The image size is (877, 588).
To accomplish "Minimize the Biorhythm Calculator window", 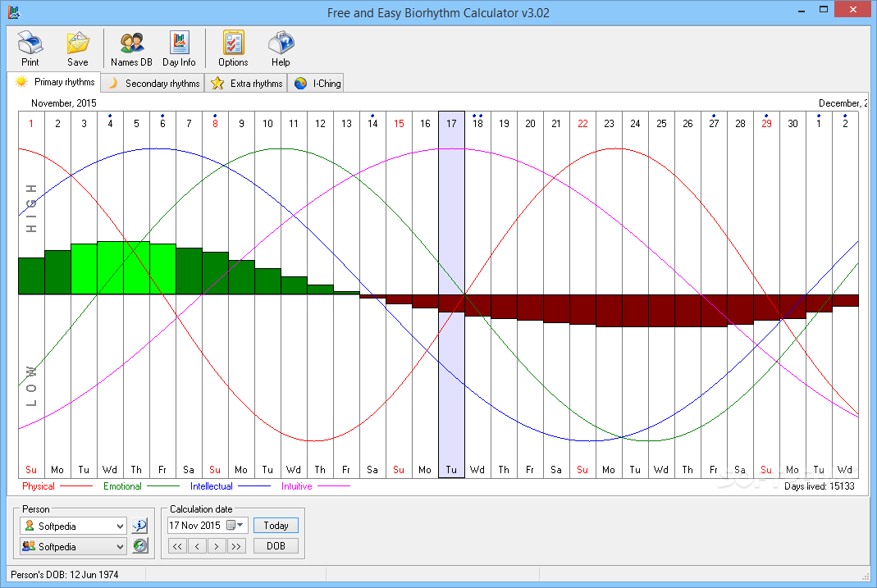I will (802, 10).
